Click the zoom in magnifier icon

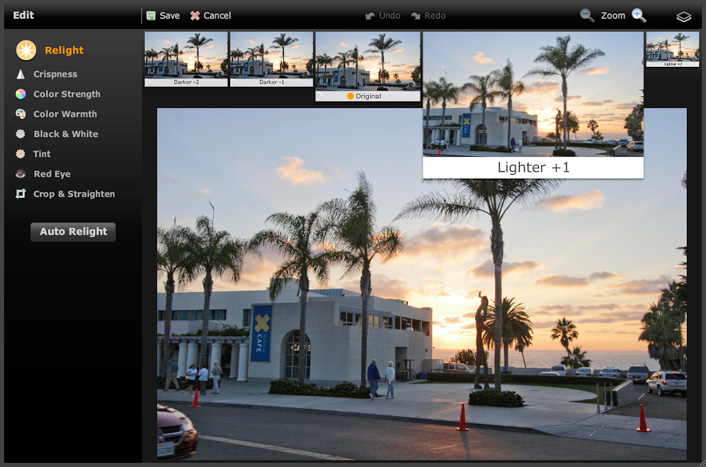639,15
